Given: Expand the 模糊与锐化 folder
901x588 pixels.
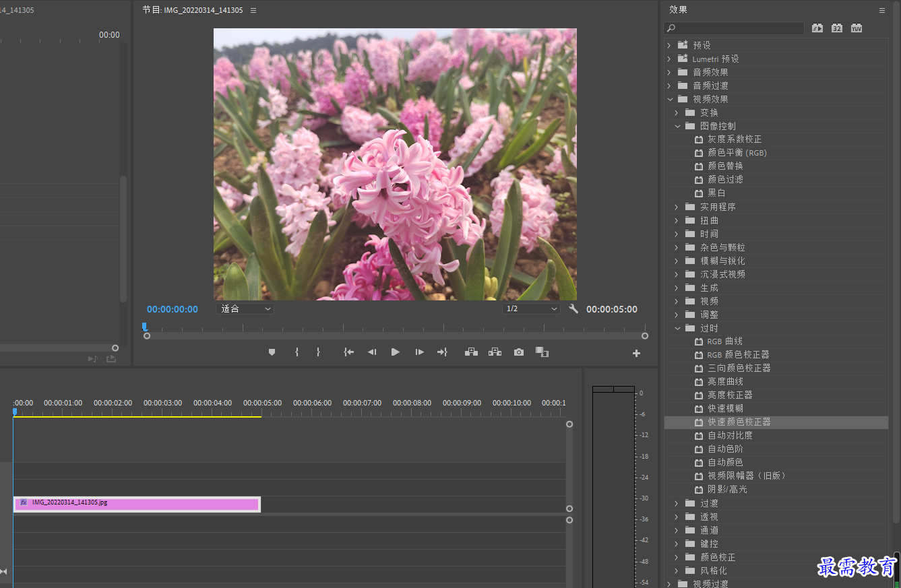Looking at the screenshot, I should pos(677,261).
